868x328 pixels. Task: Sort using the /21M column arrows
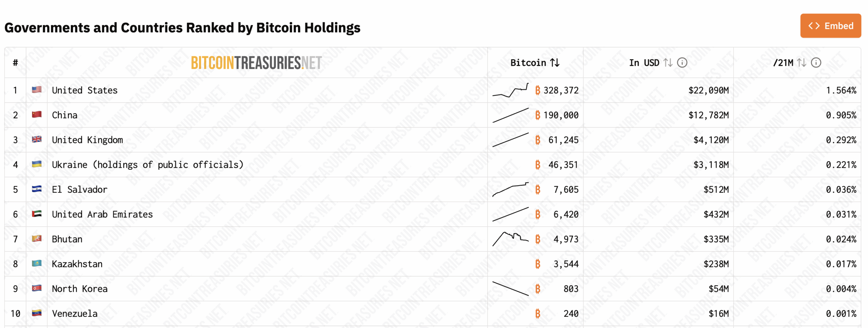801,62
